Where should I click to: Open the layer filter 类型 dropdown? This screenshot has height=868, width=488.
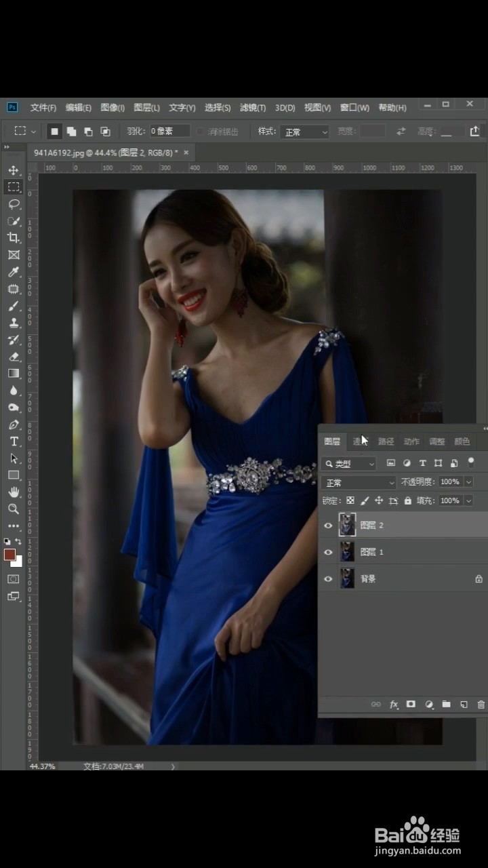click(349, 464)
